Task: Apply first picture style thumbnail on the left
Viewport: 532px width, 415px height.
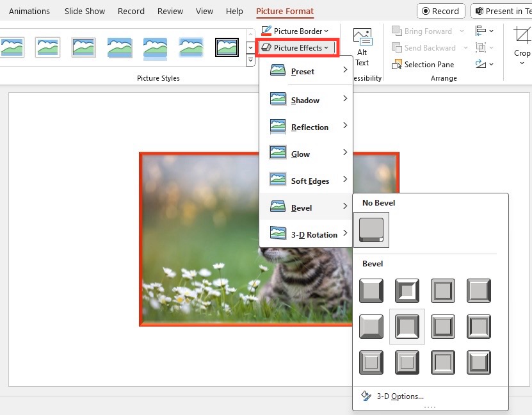Action: pos(12,47)
